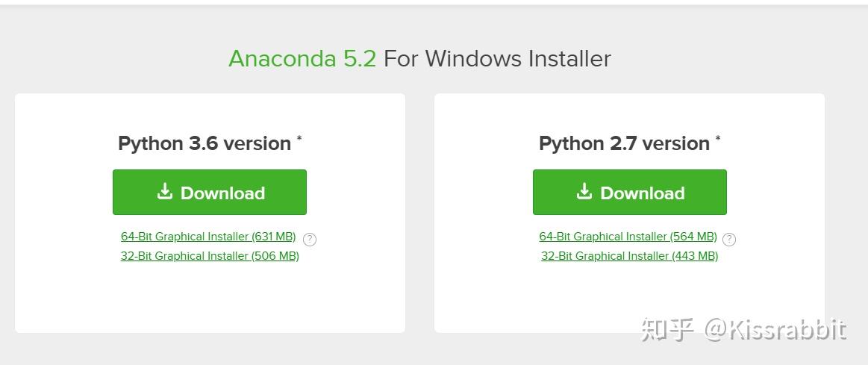
Task: Open 32-Bit Graphical Installer (506 MB) link
Action: pyautogui.click(x=210, y=256)
